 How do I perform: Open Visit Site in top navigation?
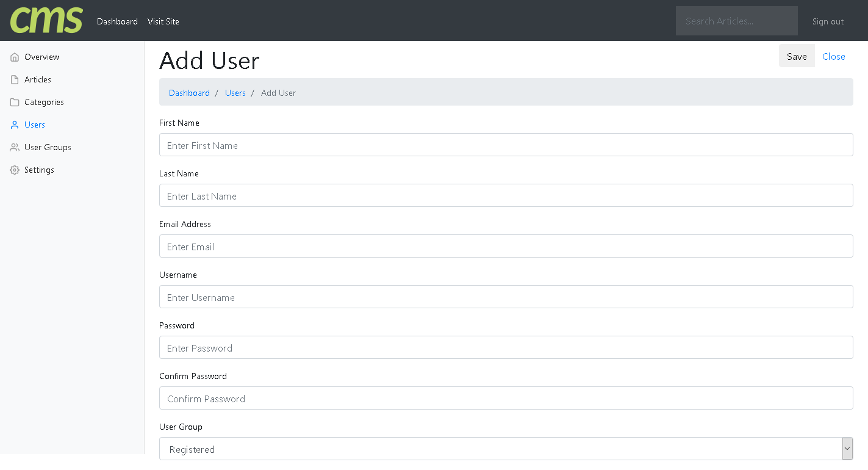click(163, 21)
